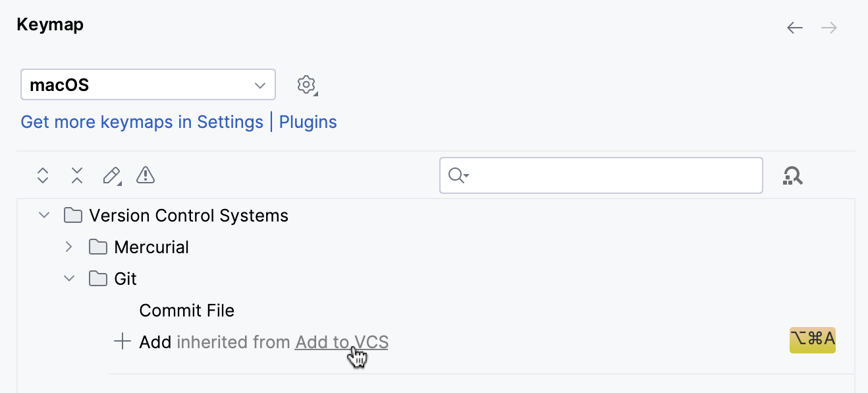Select the Commit File action
This screenshot has width=868, height=393.
coord(186,310)
